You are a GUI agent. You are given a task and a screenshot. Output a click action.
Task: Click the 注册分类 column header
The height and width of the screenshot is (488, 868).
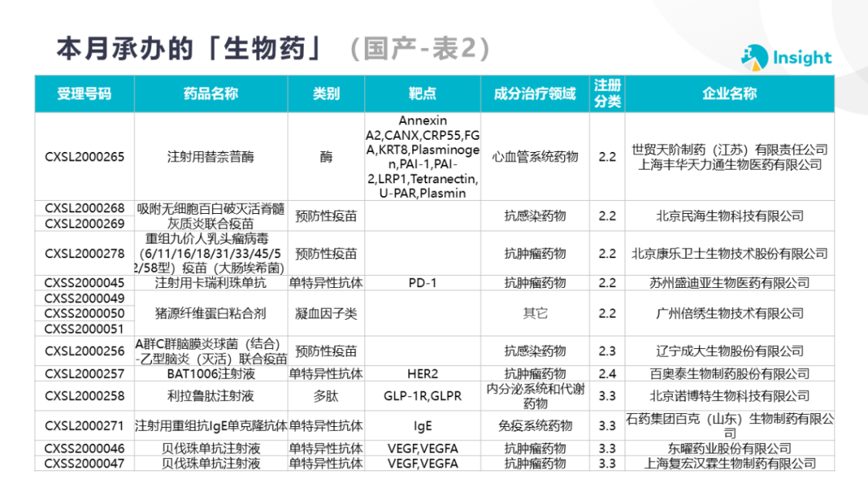pyautogui.click(x=608, y=93)
